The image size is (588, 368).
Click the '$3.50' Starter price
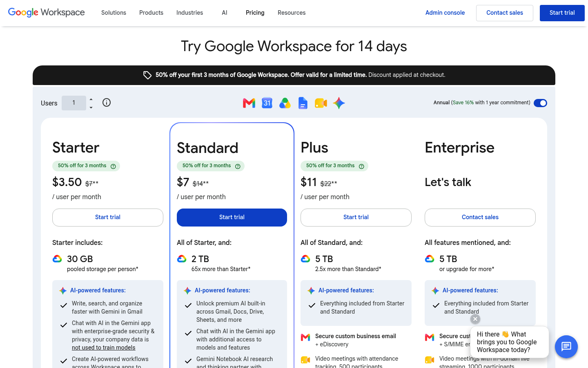pyautogui.click(x=67, y=182)
